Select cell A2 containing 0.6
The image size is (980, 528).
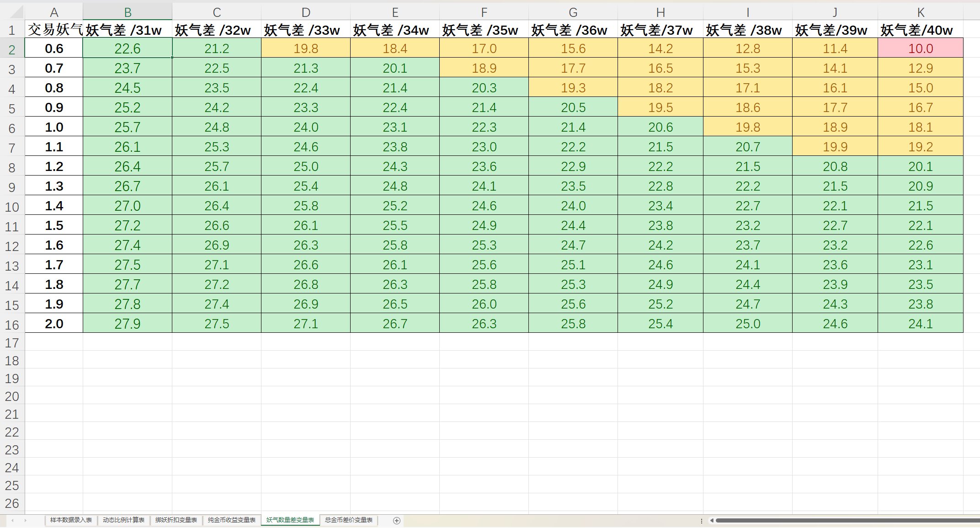[54, 48]
